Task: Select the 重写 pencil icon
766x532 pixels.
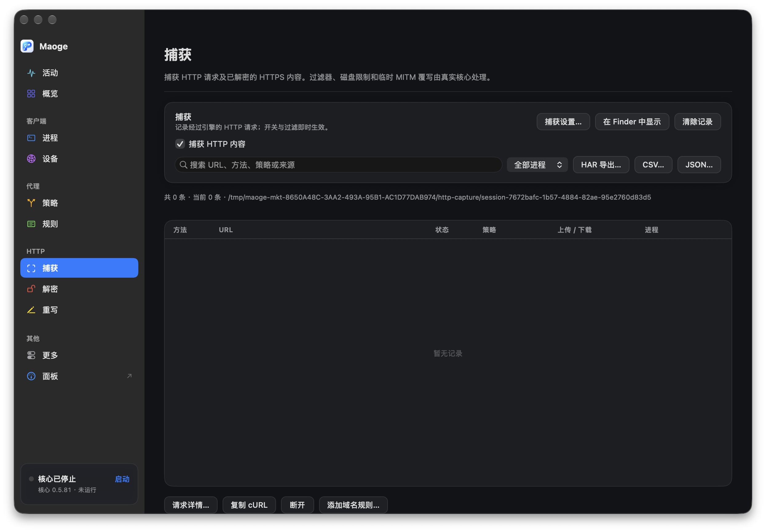Action: click(x=31, y=310)
